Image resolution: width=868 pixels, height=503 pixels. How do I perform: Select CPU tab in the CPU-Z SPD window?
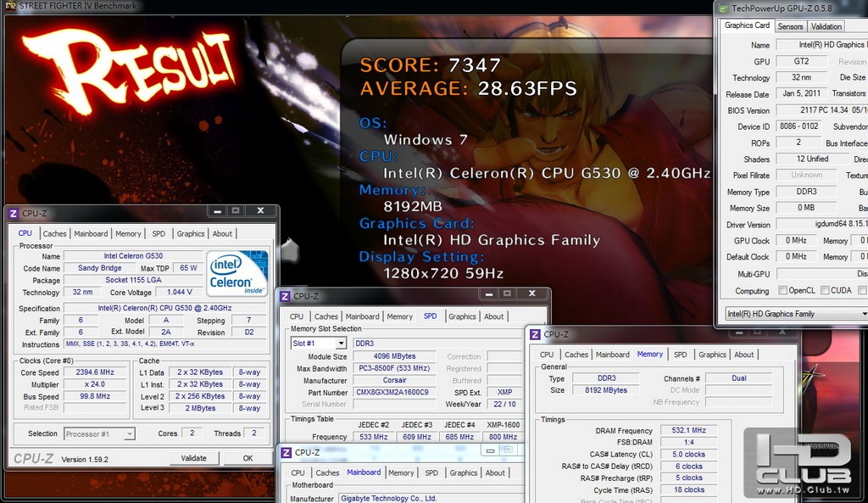[297, 317]
